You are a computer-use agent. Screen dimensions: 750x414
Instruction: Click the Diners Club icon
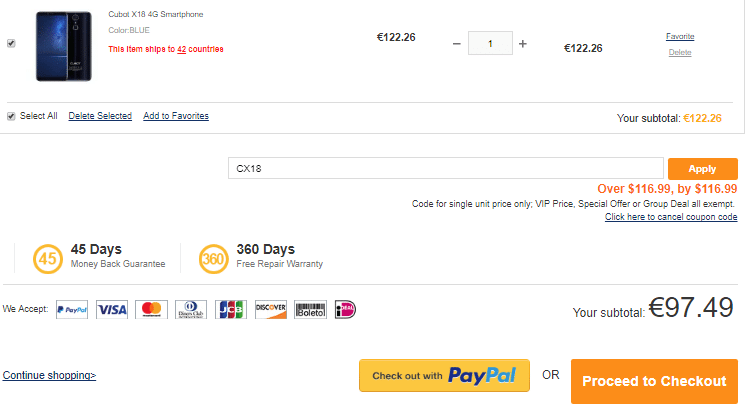191,310
